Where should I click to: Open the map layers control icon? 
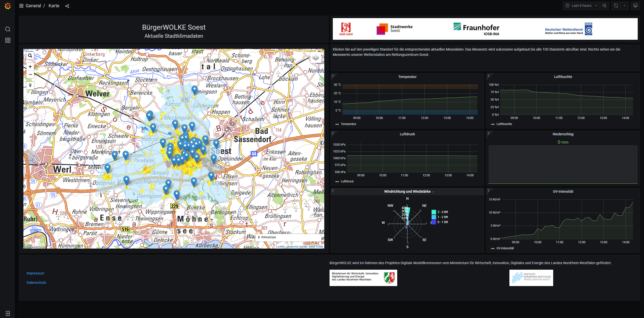point(316,58)
